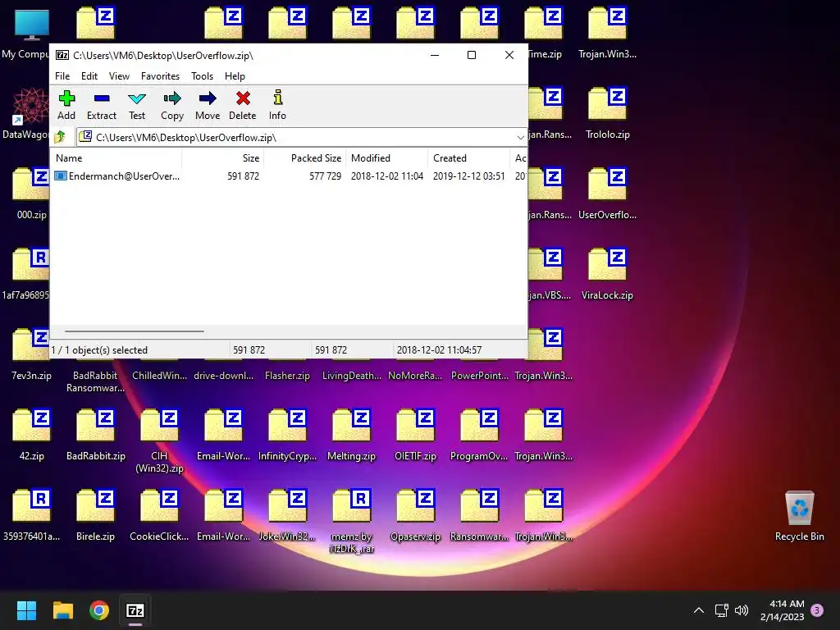Sort by the Name column header
Viewport: 840px width, 630px height.
point(116,158)
